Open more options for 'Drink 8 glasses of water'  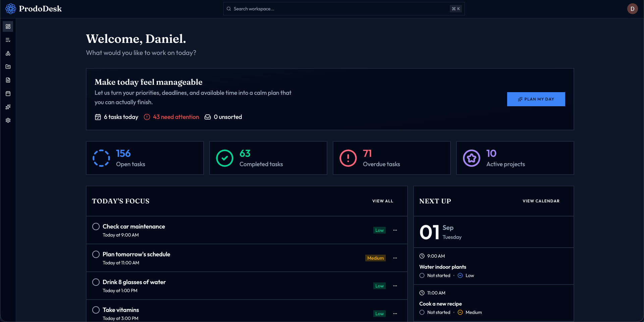click(x=395, y=286)
